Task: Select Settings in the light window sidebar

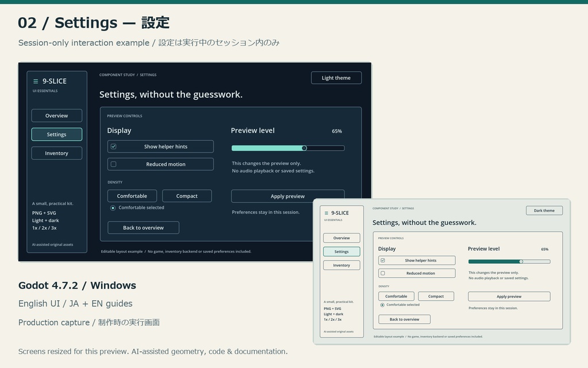Action: [342, 252]
